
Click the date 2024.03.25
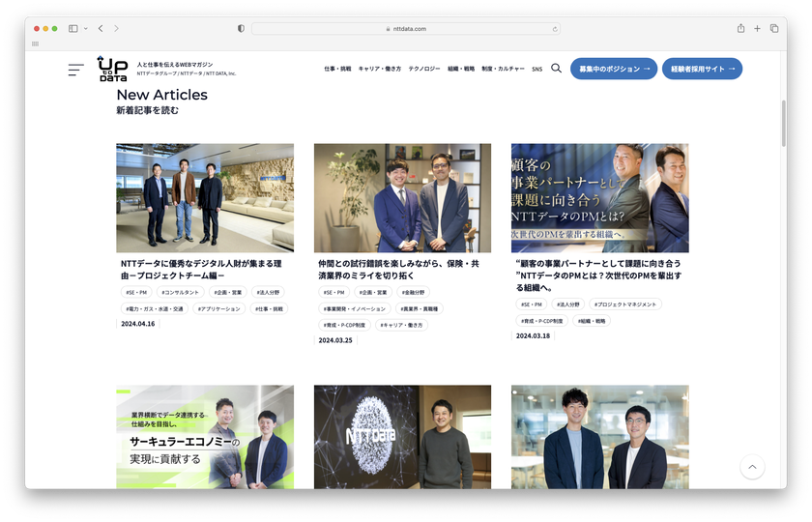click(335, 340)
